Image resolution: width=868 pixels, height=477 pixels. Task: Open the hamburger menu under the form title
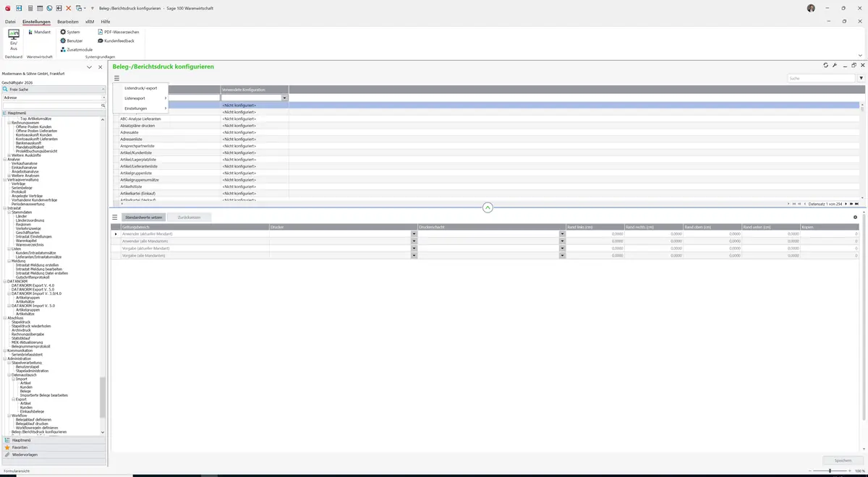pos(116,78)
